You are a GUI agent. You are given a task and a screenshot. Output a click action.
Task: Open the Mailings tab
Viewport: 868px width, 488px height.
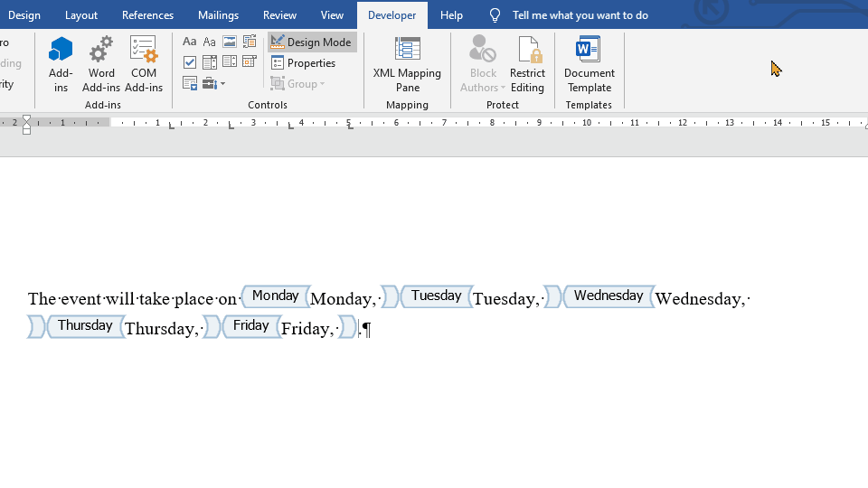coord(218,15)
